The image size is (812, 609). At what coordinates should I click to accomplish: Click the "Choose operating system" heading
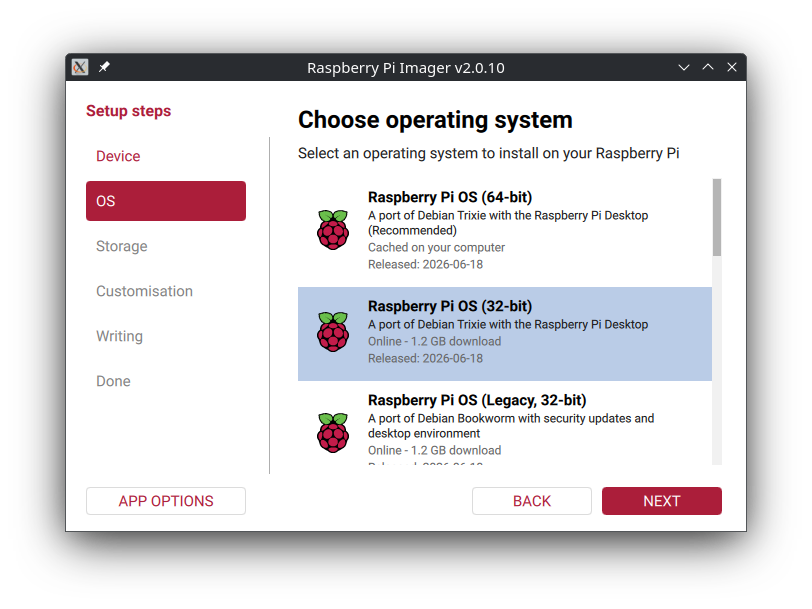coord(435,120)
